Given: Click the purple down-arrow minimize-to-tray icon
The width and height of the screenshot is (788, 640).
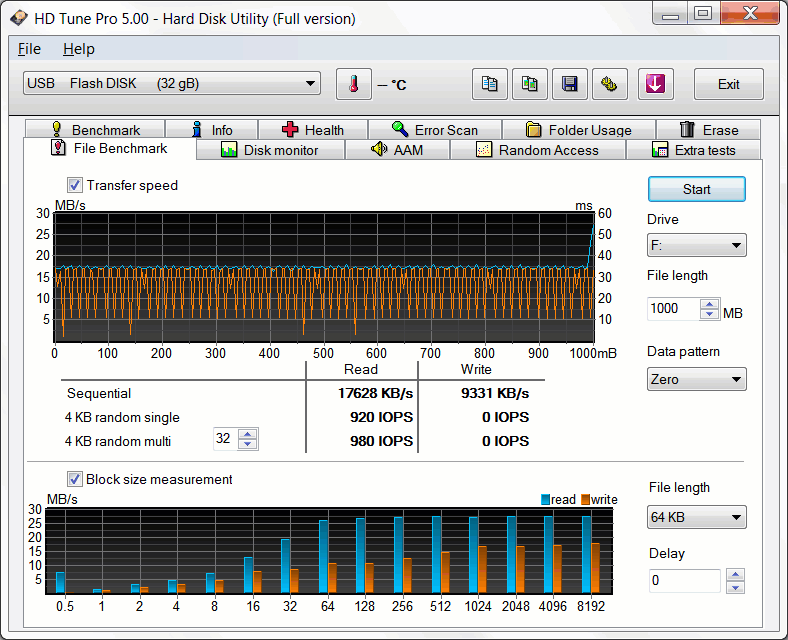Looking at the screenshot, I should click(x=655, y=84).
